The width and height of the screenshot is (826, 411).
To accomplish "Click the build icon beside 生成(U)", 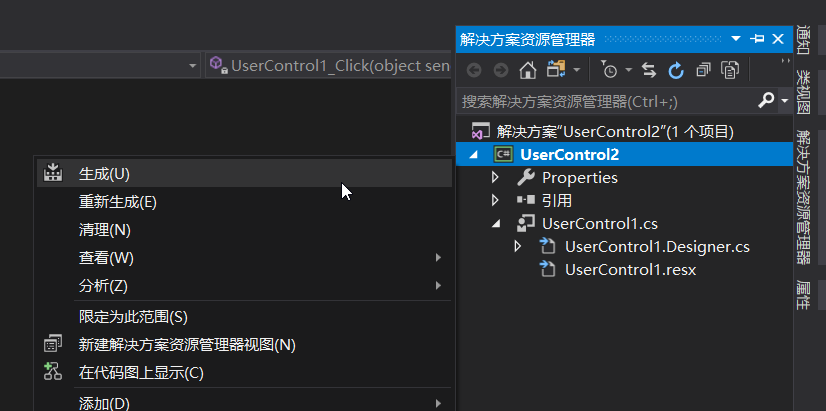I will coord(53,173).
